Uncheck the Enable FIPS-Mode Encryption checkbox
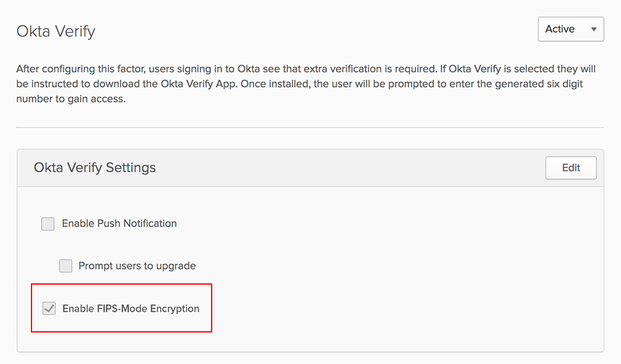Viewport: 621px width, 364px height. [48, 309]
